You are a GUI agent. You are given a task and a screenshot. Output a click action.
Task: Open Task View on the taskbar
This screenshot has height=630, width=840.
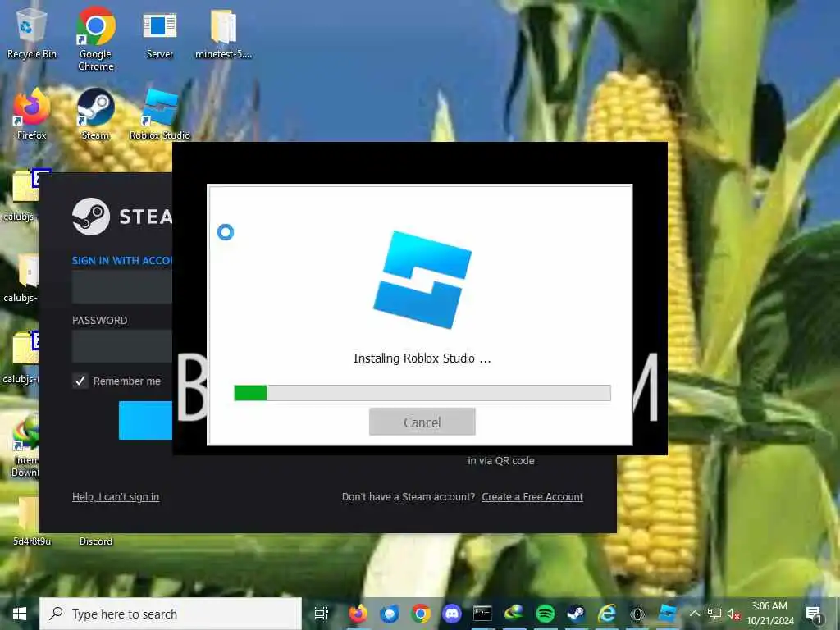click(x=322, y=614)
